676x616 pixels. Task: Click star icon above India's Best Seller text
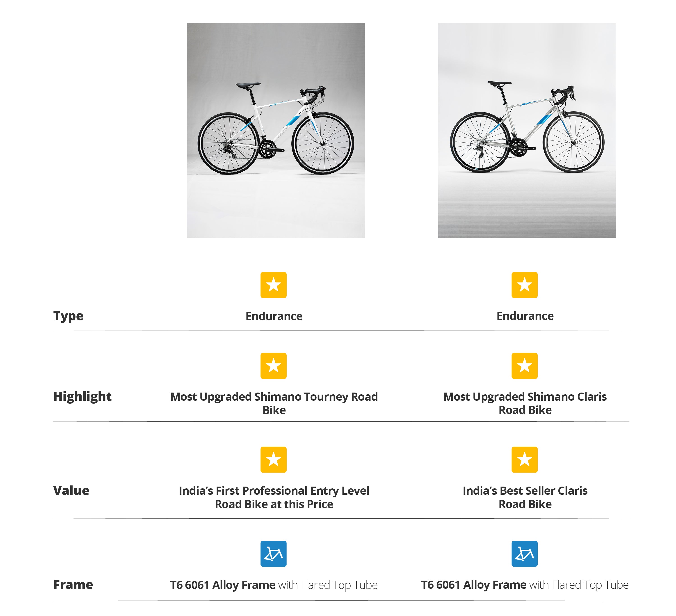pyautogui.click(x=524, y=459)
